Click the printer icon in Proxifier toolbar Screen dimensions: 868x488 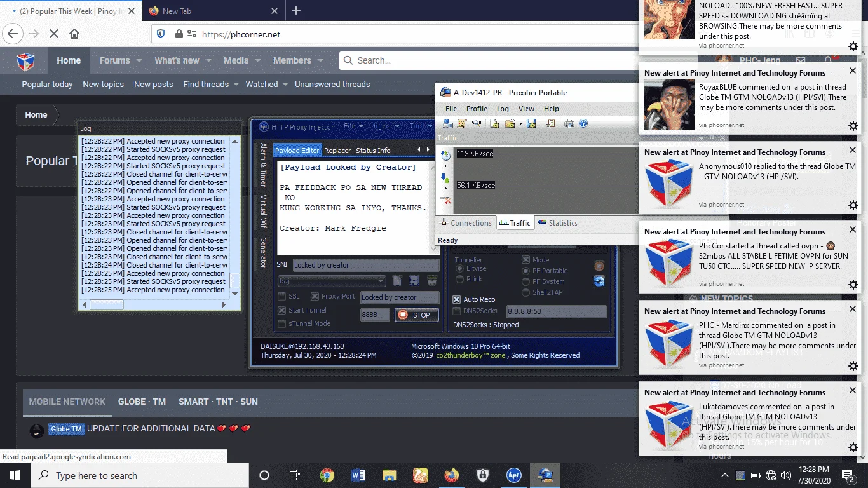(569, 124)
